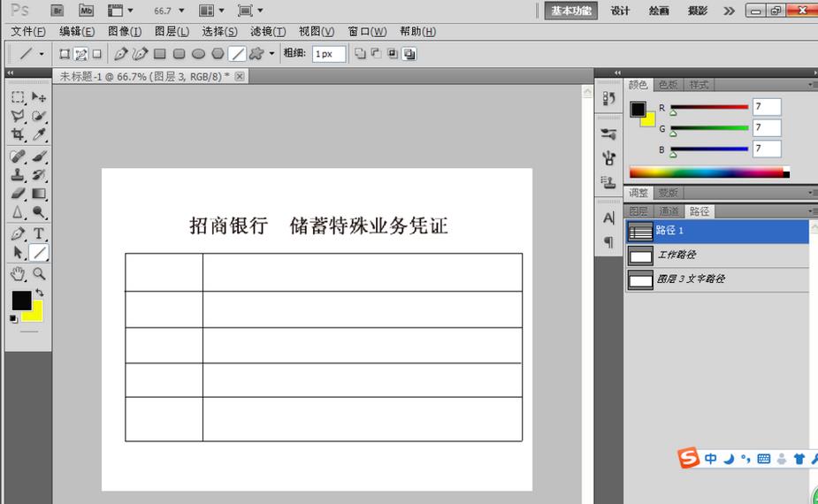Enable Shape Layers mode in options bar
The image size is (818, 504).
pyautogui.click(x=65, y=54)
